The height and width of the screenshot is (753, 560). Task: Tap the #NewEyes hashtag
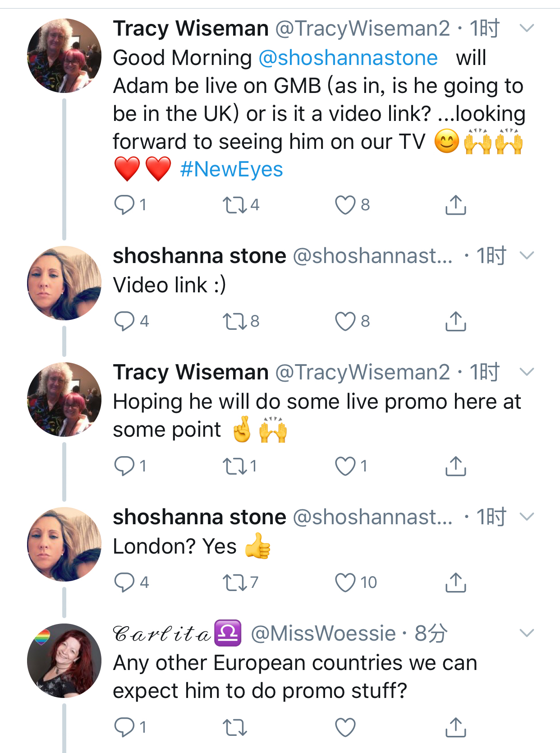point(231,170)
